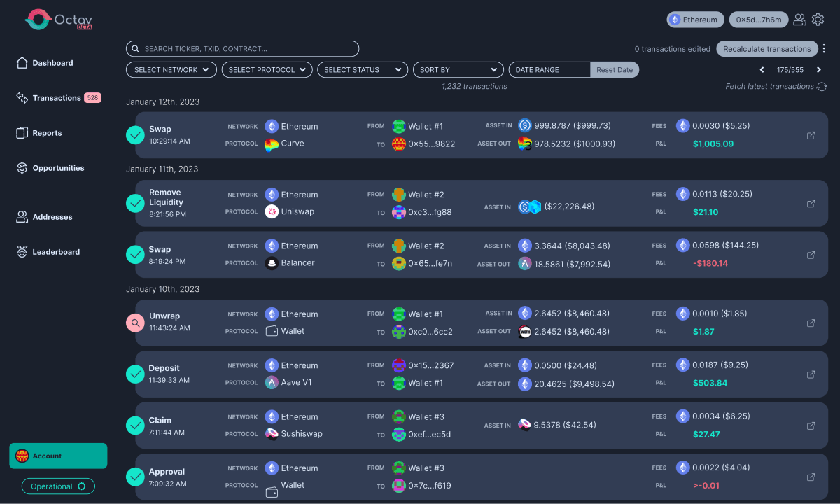
Task: Click the >-0.01 P&L value
Action: tap(706, 486)
